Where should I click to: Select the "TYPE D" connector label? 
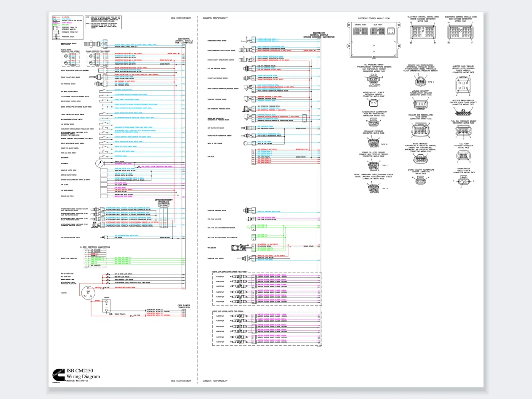385,188
